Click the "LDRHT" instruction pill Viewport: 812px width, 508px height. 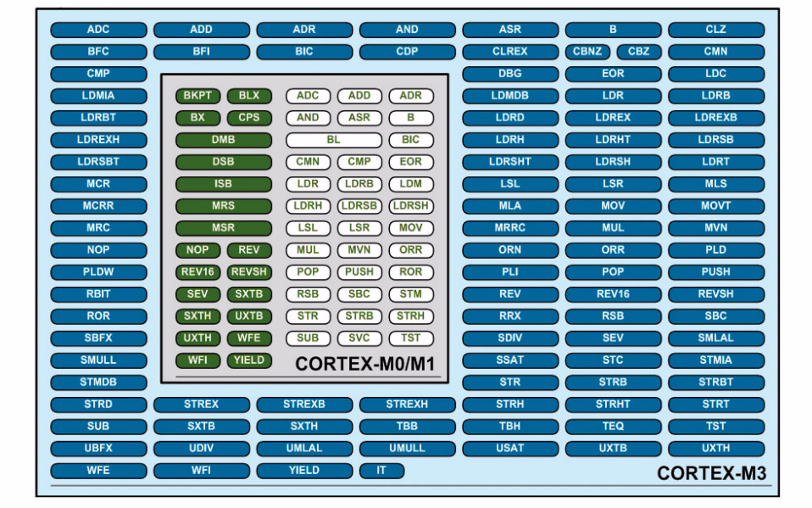[x=613, y=140]
